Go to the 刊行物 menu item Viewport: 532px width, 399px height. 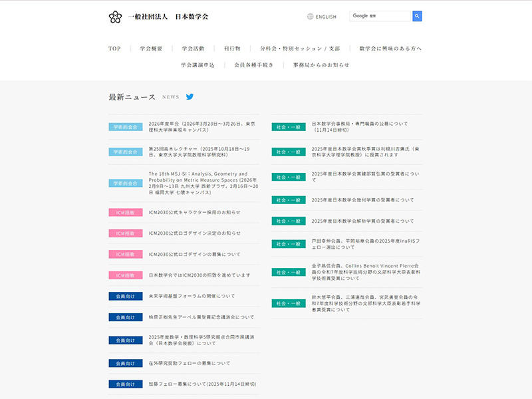[x=232, y=49]
